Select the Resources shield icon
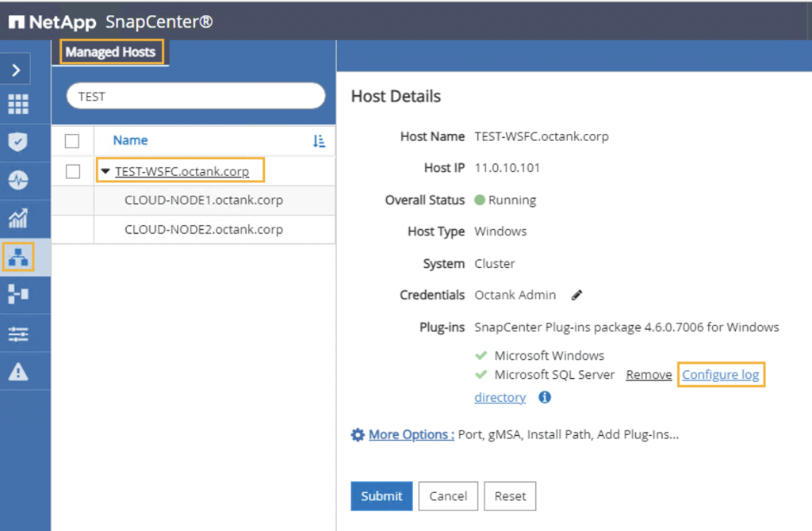 pos(16,140)
